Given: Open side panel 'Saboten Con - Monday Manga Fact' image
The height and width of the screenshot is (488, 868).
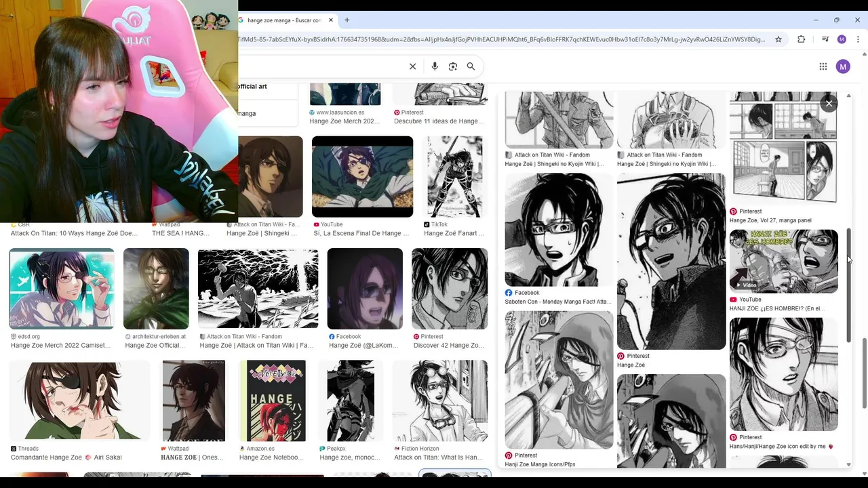Looking at the screenshot, I should pos(559,230).
